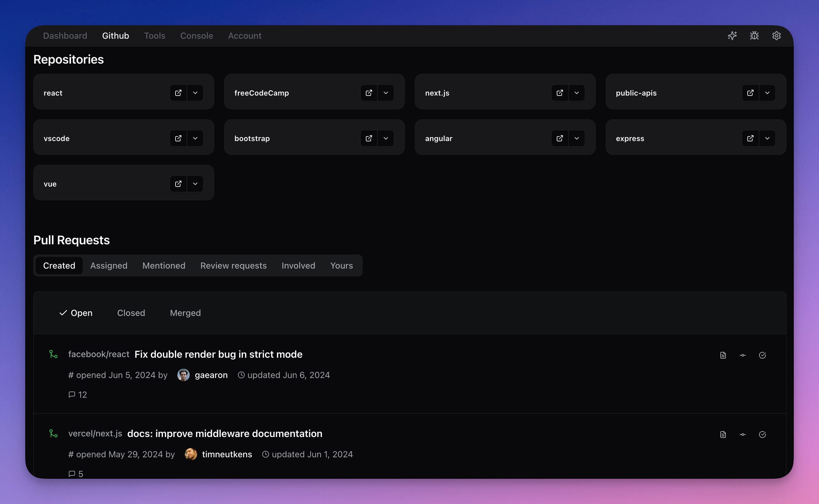Expand the vscode repository dropdown
The width and height of the screenshot is (819, 504).
pyautogui.click(x=196, y=138)
